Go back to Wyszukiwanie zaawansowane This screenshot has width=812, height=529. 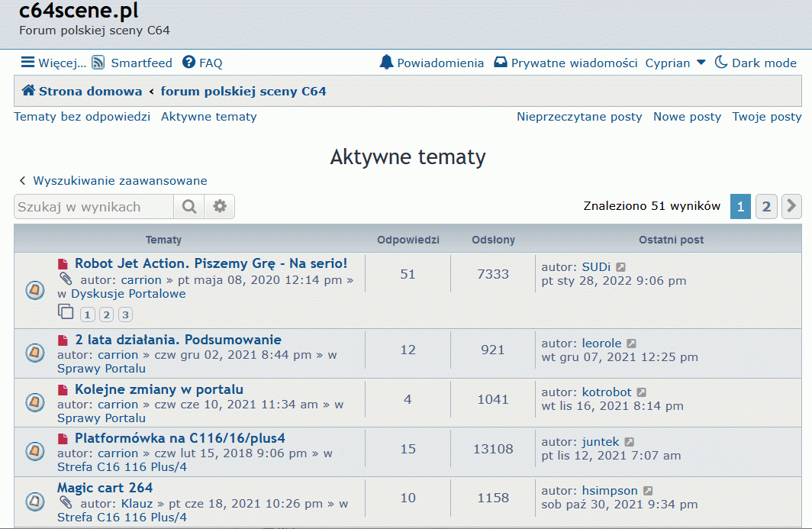tap(120, 181)
